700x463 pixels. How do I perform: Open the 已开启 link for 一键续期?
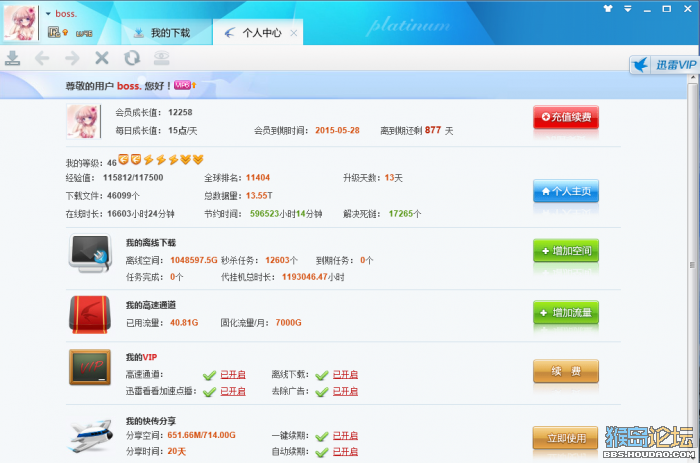tap(345, 435)
